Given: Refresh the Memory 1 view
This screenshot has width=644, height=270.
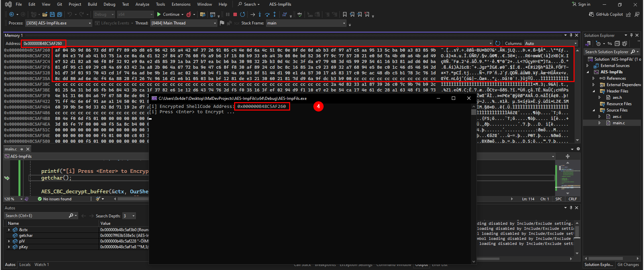Looking at the screenshot, I should tap(498, 43).
